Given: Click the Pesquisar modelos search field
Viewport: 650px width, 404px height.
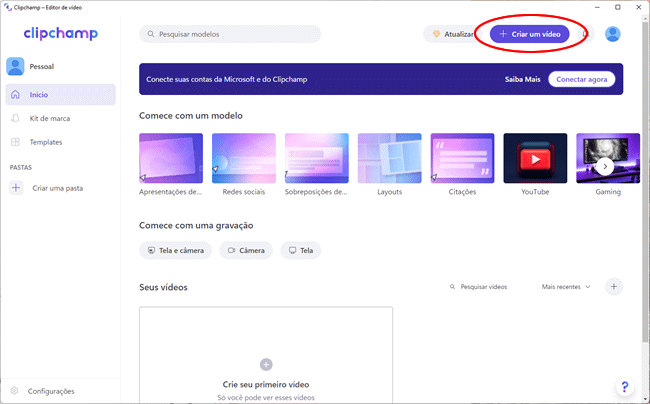Looking at the screenshot, I should 230,34.
